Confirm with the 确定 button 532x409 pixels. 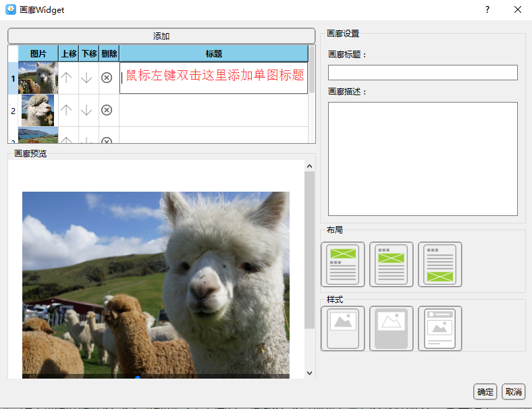[x=485, y=391]
